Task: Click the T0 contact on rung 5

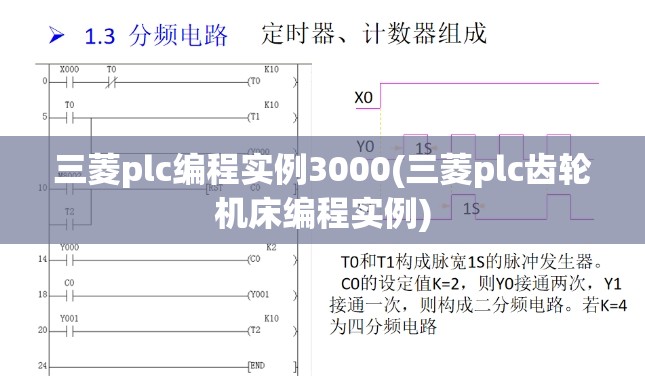Action: tap(69, 118)
